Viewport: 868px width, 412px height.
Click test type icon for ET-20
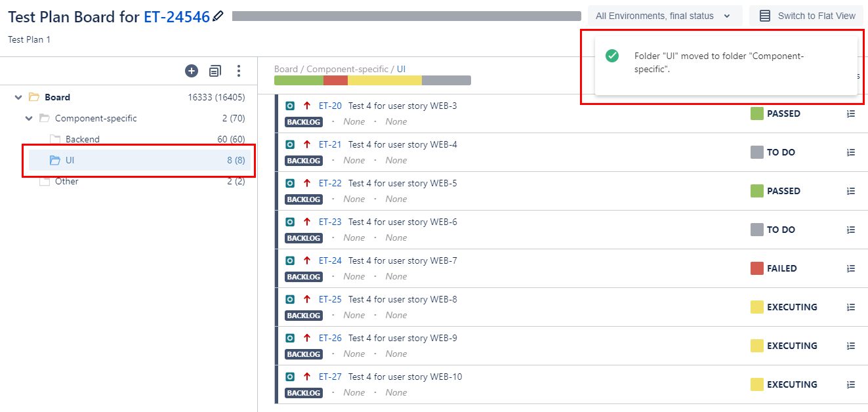[290, 106]
